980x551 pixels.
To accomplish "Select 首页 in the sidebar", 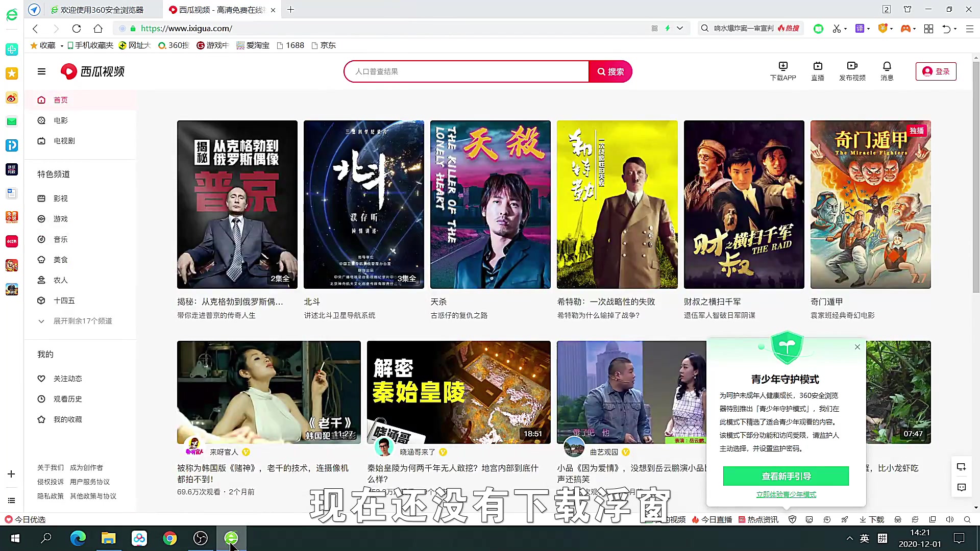I will (x=81, y=100).
